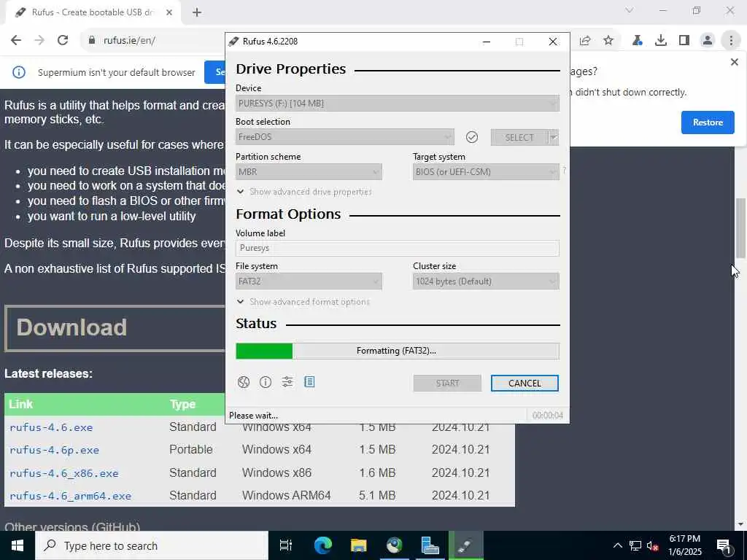Open File Explorer from the taskbar
The image size is (747, 560).
coord(358,545)
